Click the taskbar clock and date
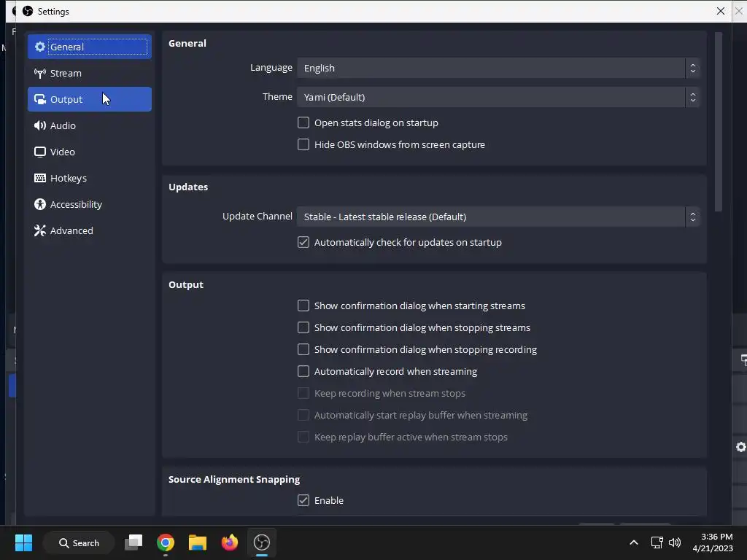This screenshot has height=560, width=747. click(713, 542)
